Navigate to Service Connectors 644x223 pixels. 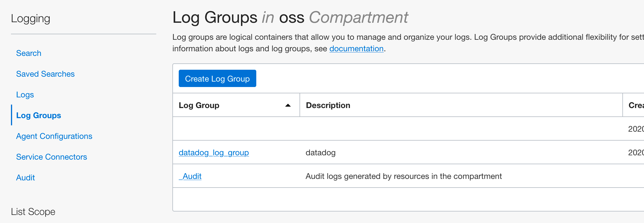point(52,157)
